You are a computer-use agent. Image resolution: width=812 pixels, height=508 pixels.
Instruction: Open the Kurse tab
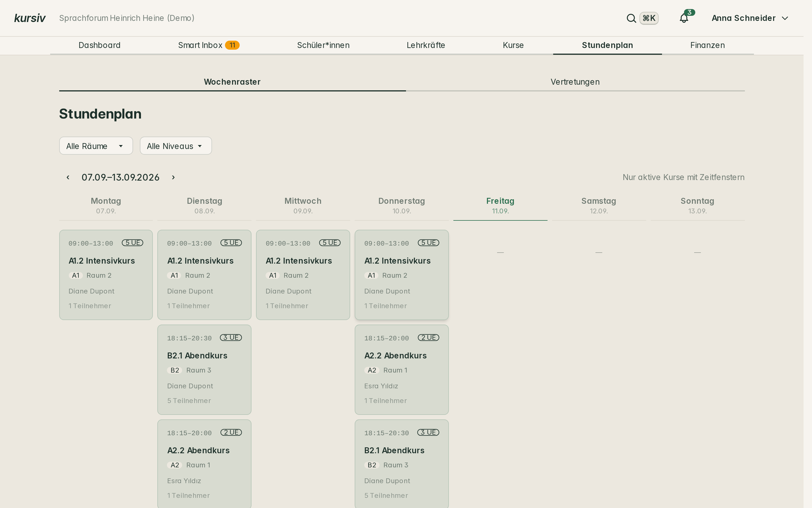tap(513, 45)
